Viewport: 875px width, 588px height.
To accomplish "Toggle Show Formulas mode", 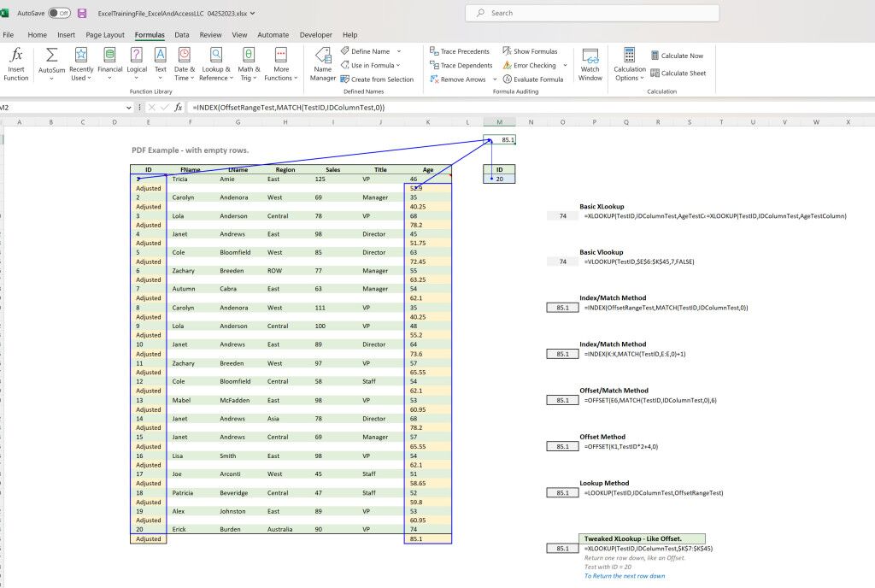I will tap(530, 51).
